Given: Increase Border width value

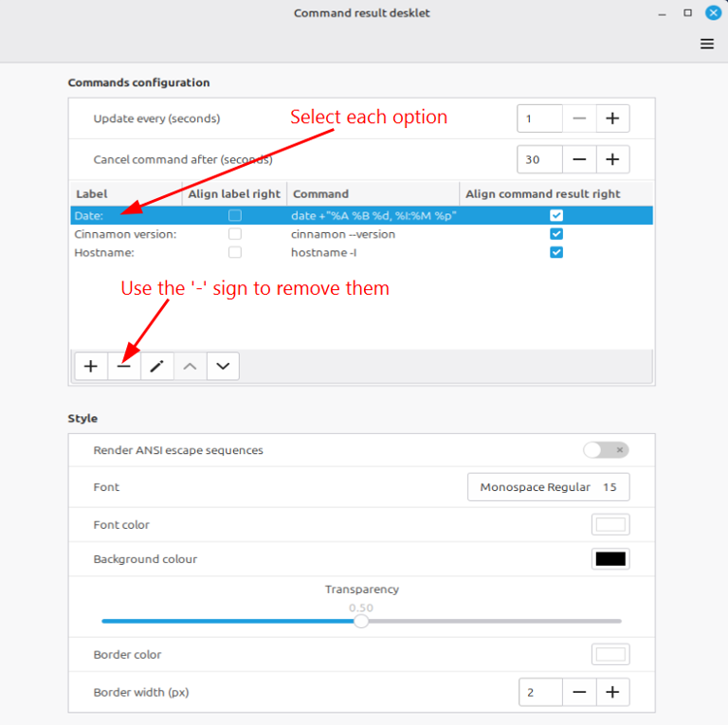Looking at the screenshot, I should point(612,692).
